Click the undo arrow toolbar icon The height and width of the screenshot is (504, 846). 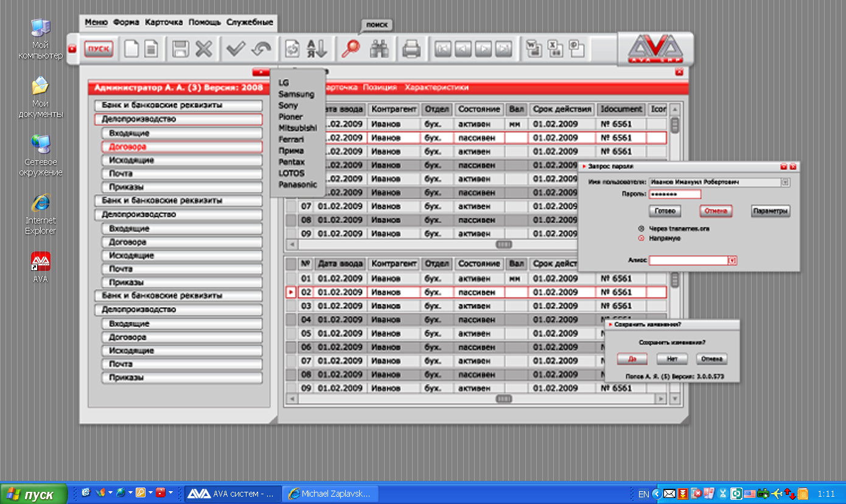(262, 49)
